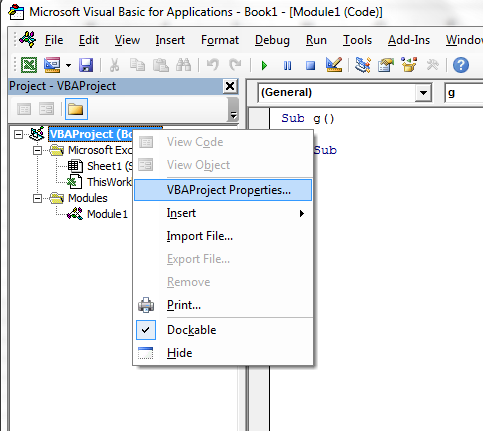Save the workbook with the floppy icon

[x=86, y=65]
